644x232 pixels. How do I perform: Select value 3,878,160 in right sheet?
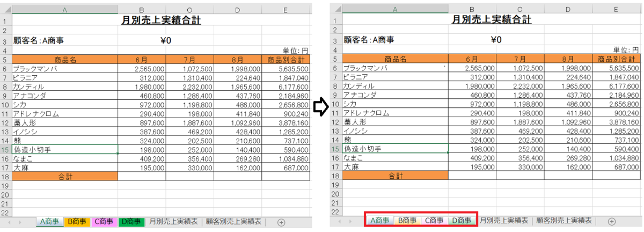(x=616, y=122)
